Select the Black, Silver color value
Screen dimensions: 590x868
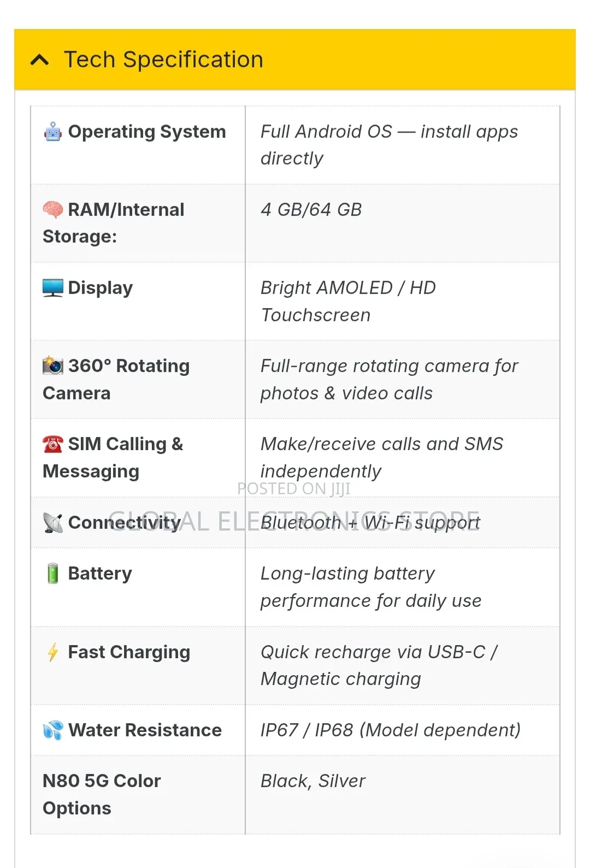[313, 781]
